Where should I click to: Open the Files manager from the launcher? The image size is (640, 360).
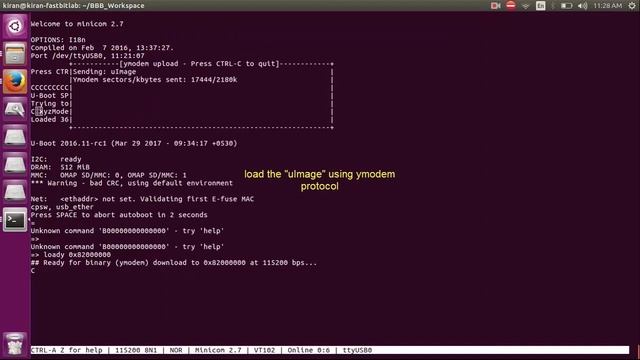[15, 54]
